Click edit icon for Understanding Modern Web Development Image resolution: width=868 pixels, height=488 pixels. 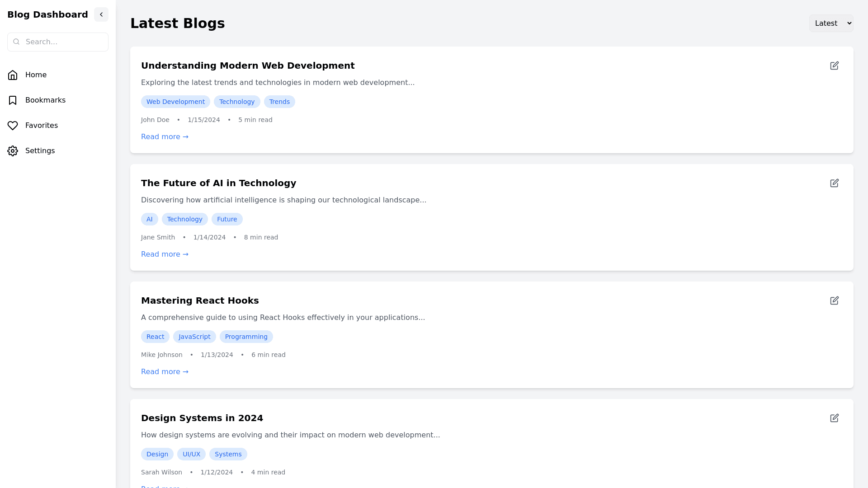(x=834, y=66)
